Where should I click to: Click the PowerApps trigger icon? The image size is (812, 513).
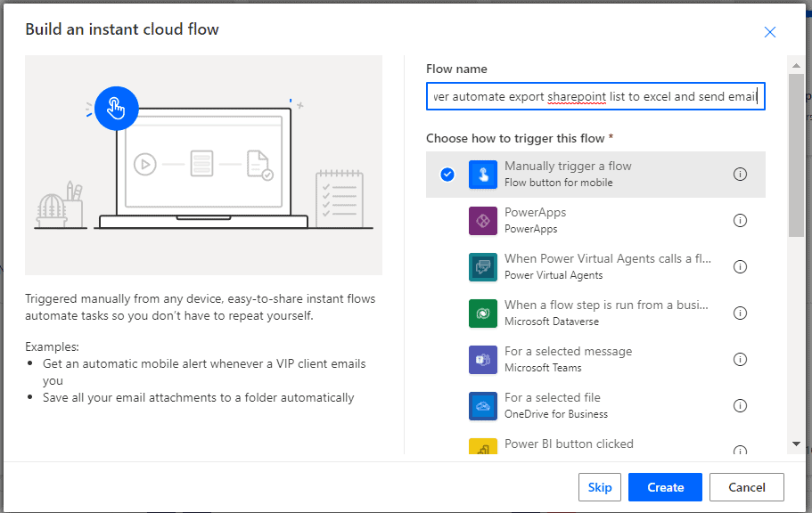point(482,221)
